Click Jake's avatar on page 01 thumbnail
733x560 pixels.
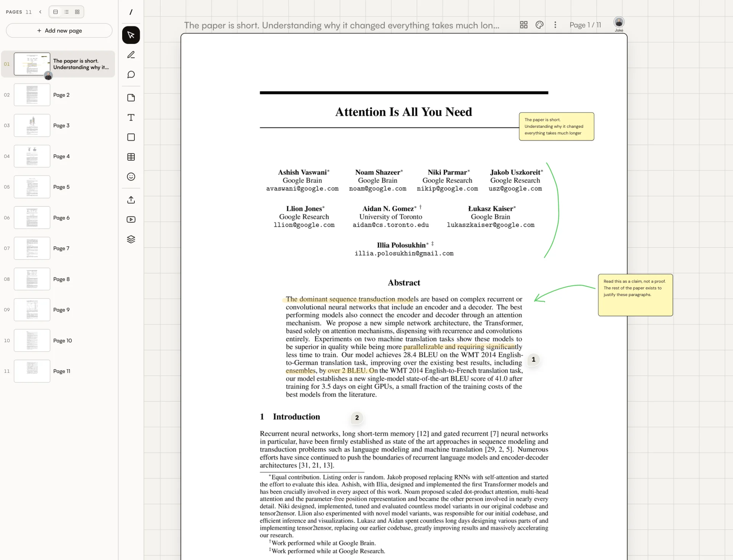tap(48, 76)
